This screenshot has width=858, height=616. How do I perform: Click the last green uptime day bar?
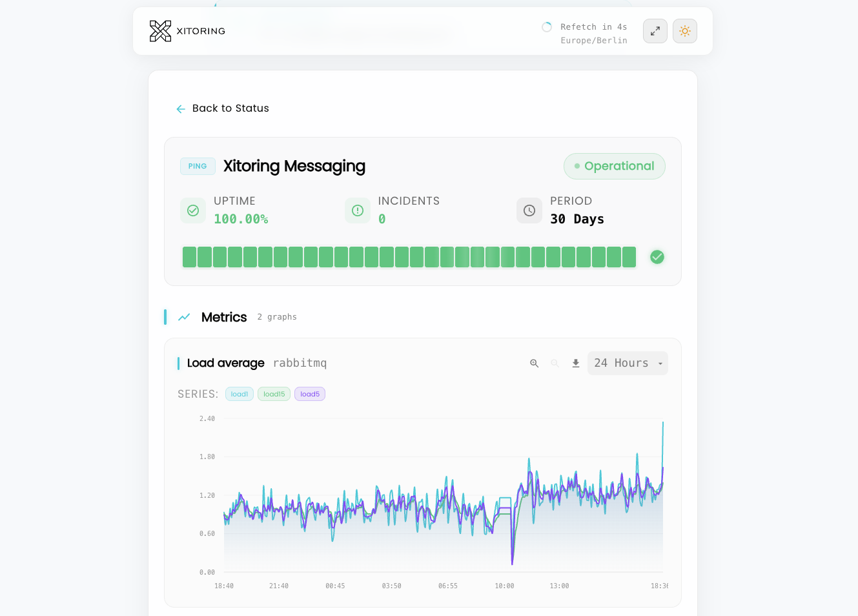click(x=629, y=257)
